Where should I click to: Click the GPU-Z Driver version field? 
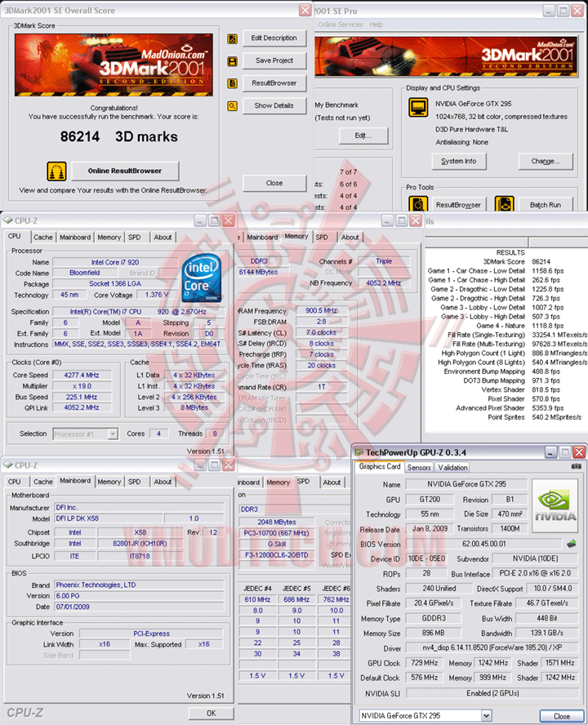tap(492, 648)
